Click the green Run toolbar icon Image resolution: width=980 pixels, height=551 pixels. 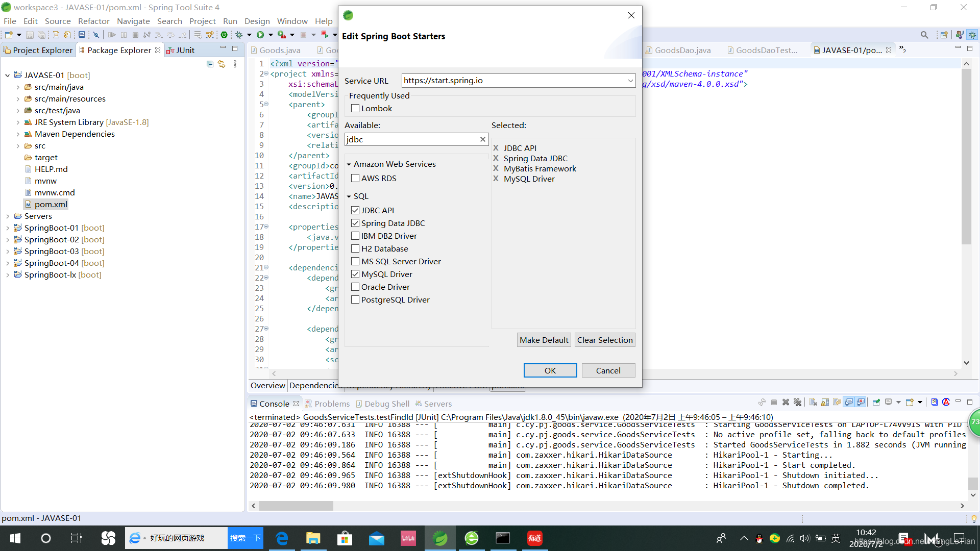(260, 35)
